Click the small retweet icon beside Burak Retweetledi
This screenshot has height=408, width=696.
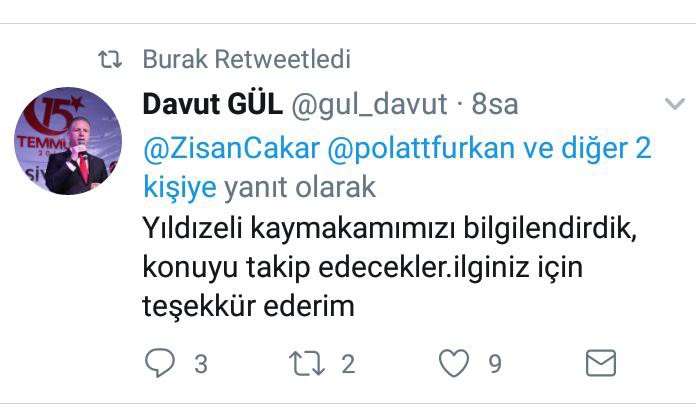[110, 59]
